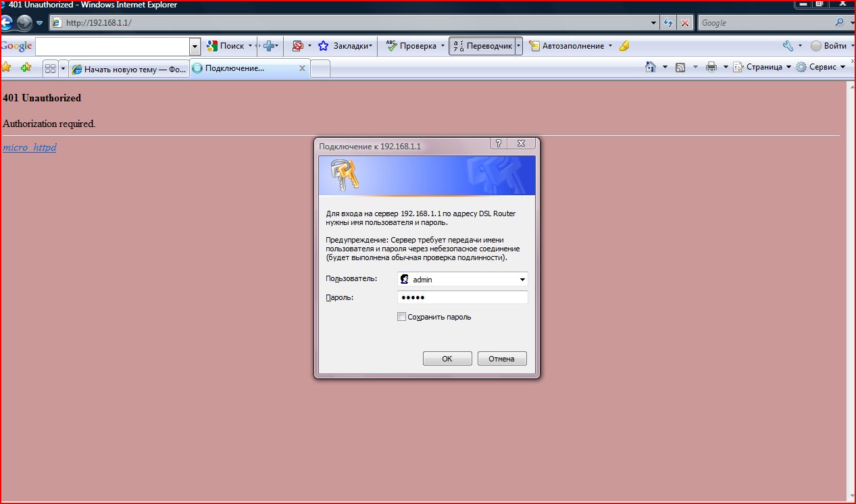Click the Отмена cancel button
Image resolution: width=856 pixels, height=504 pixels.
[501, 359]
